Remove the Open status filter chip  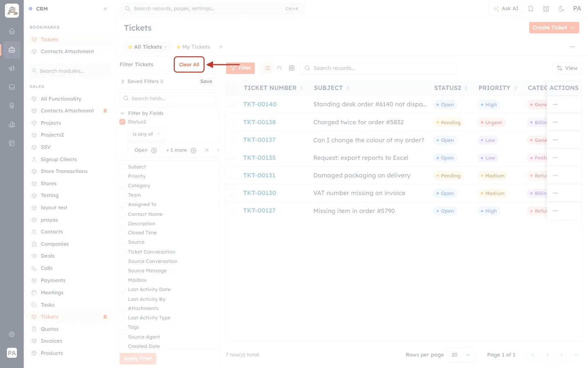[x=154, y=150]
